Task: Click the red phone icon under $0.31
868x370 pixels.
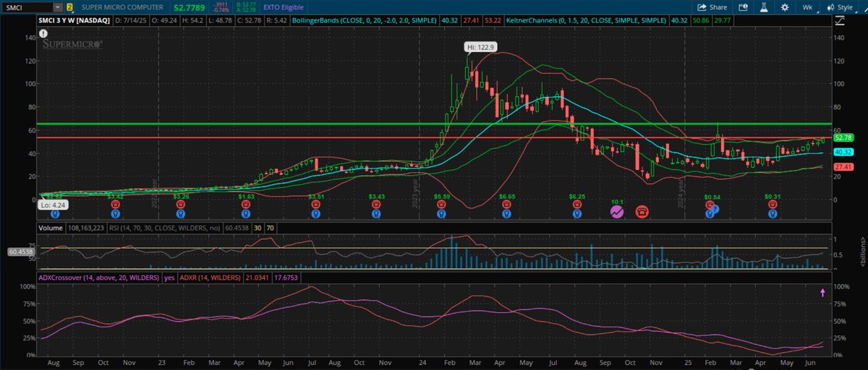Action: click(x=773, y=205)
